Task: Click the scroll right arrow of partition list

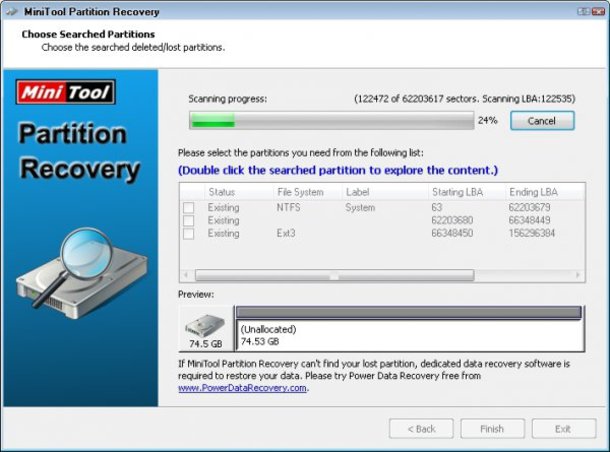Action: [x=578, y=275]
